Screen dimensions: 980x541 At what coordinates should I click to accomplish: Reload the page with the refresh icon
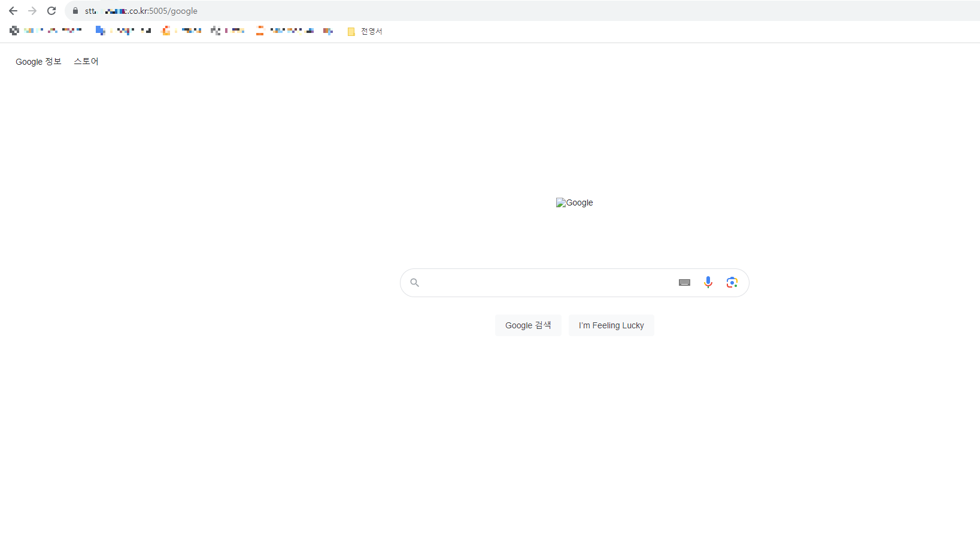point(51,11)
